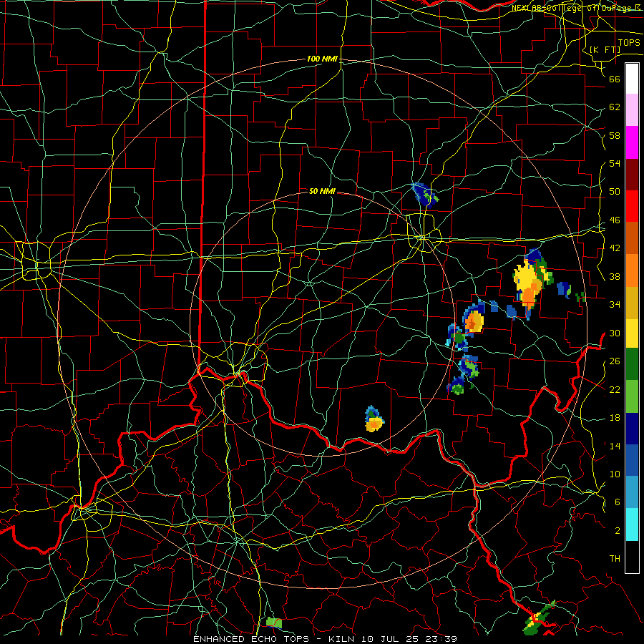Select the 34 scale number

[615, 305]
